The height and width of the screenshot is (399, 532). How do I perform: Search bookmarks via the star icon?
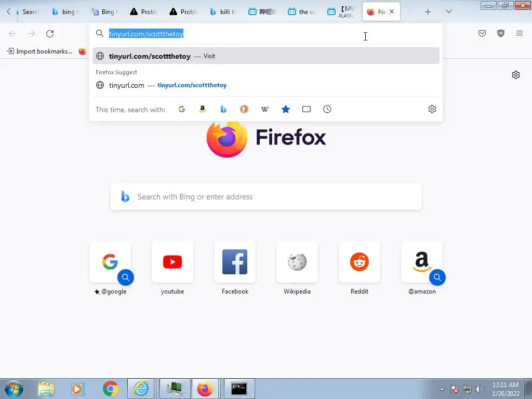(x=286, y=109)
